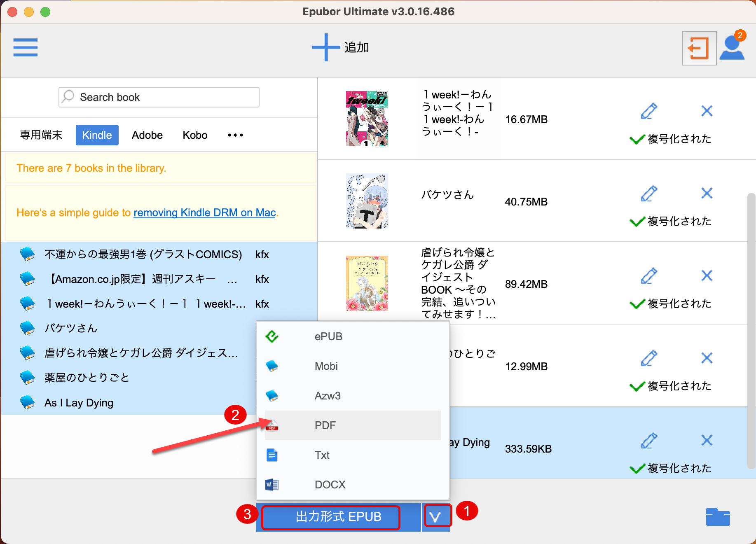Click the blue plus add icon
The width and height of the screenshot is (756, 544).
click(326, 47)
